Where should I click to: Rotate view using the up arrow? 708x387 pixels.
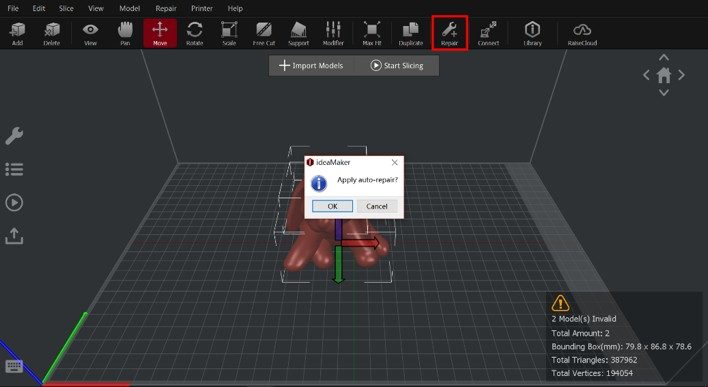point(664,57)
